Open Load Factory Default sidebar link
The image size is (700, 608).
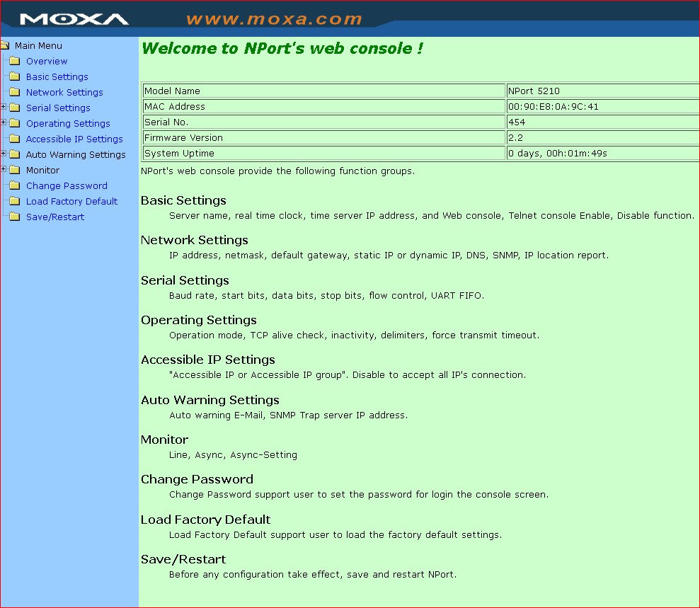(72, 202)
